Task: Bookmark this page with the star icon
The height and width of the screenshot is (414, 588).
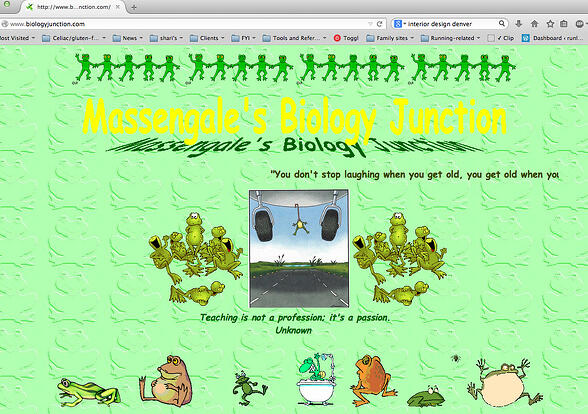Action: coord(550,24)
